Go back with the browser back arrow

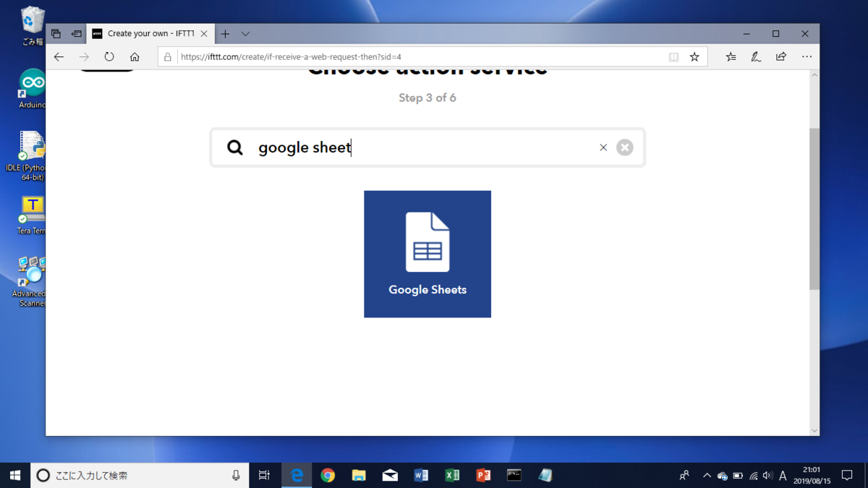(x=59, y=56)
